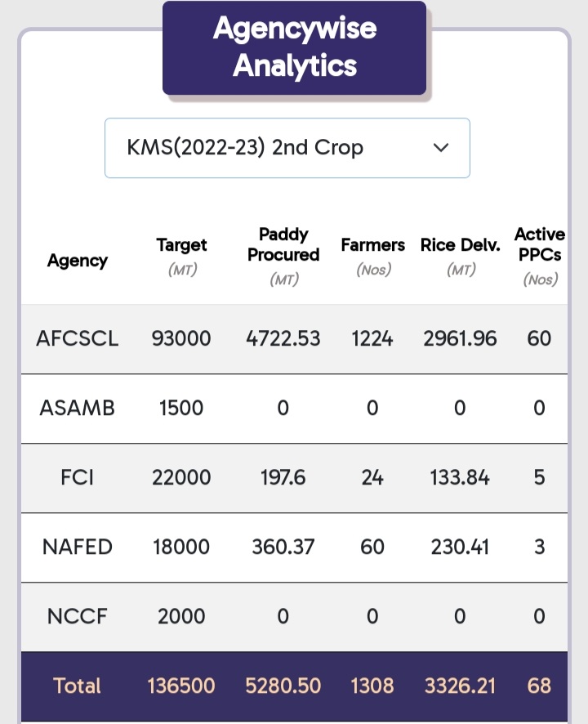Click FCI target value 22000

coord(181,477)
